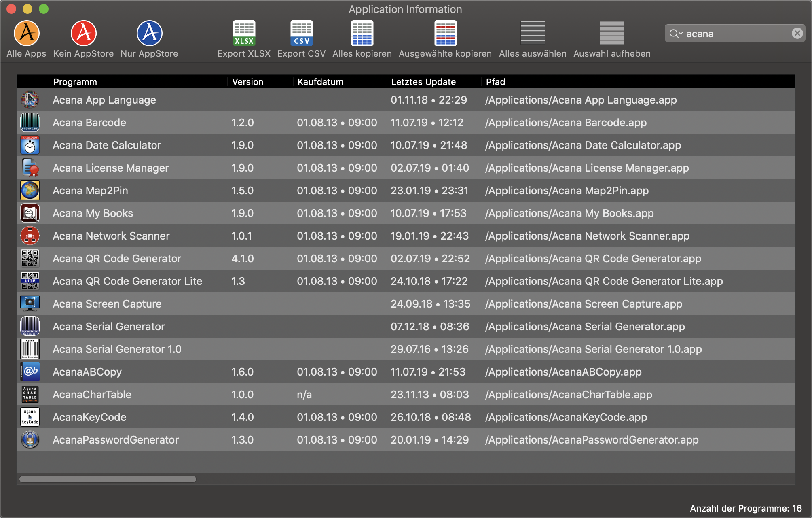Click path /Applications/Acana Serial Generator 1.0.app

[594, 349]
